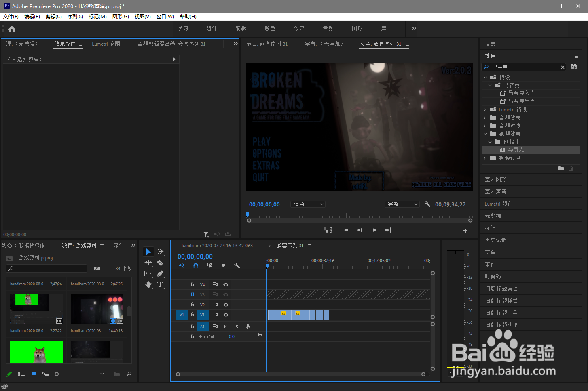Select the Track Select Forward tool
588x391 pixels.
(160, 252)
